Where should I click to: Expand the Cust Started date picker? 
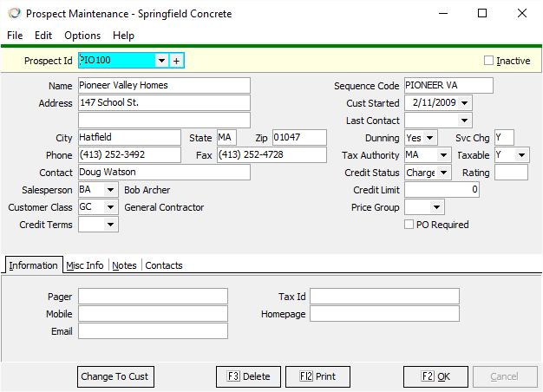(465, 103)
